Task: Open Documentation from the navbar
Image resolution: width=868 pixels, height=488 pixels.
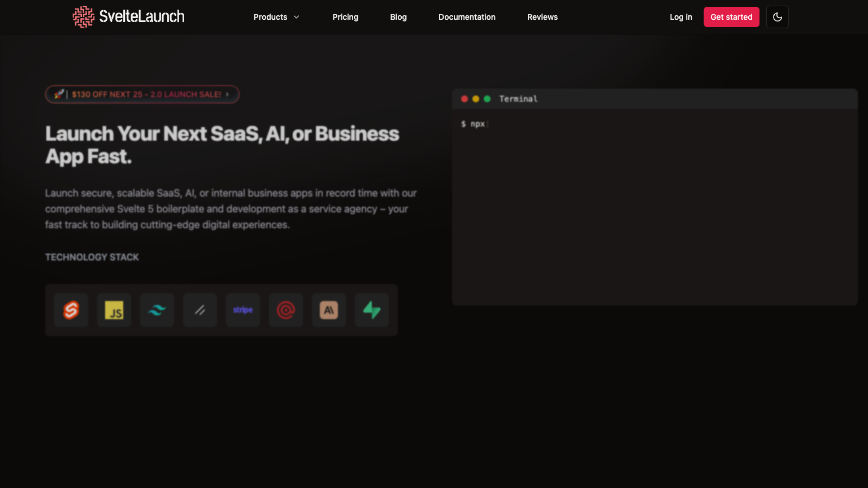Action: (467, 17)
